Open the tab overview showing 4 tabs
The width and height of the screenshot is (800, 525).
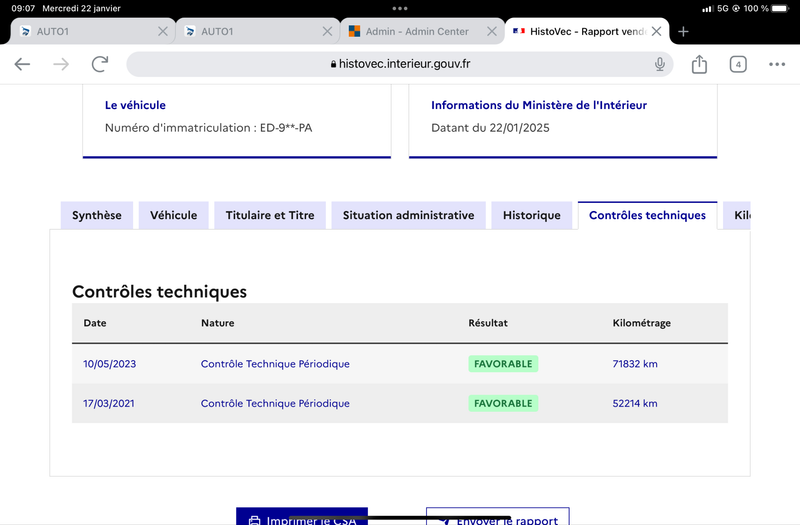(x=738, y=64)
